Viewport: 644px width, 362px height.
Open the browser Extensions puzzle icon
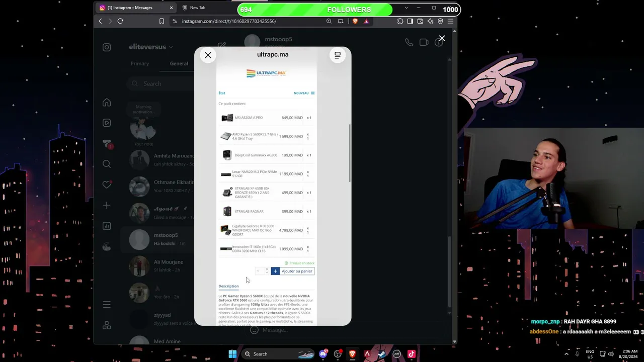click(x=400, y=21)
